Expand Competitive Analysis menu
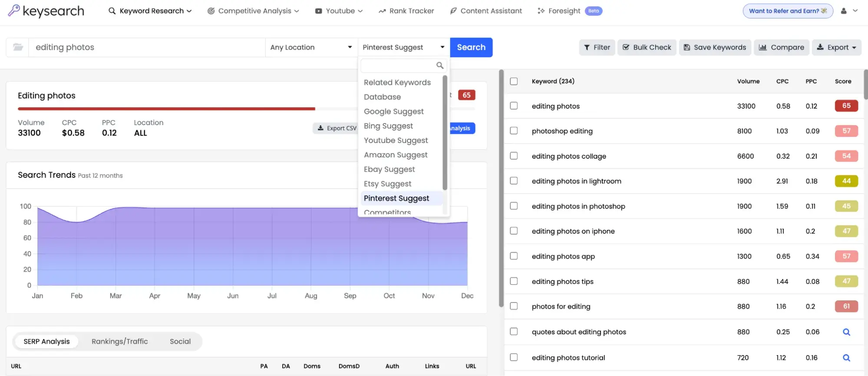The width and height of the screenshot is (868, 376). 253,11
